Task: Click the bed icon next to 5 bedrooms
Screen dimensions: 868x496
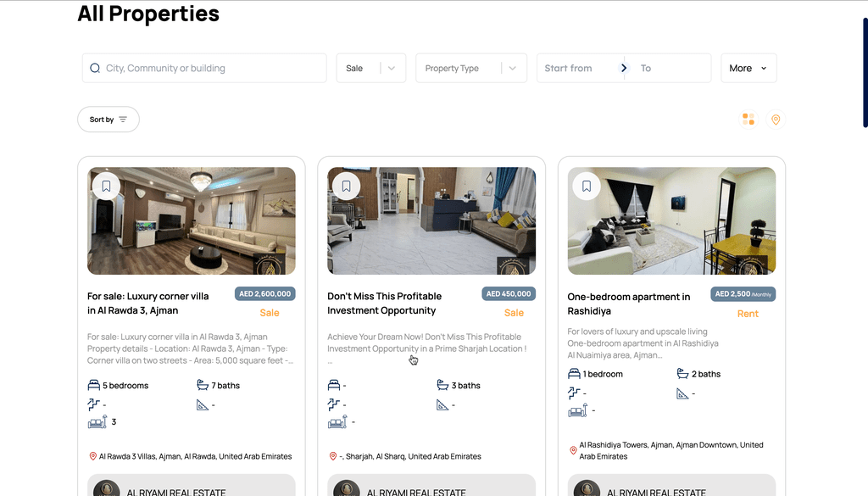Action: (93, 385)
